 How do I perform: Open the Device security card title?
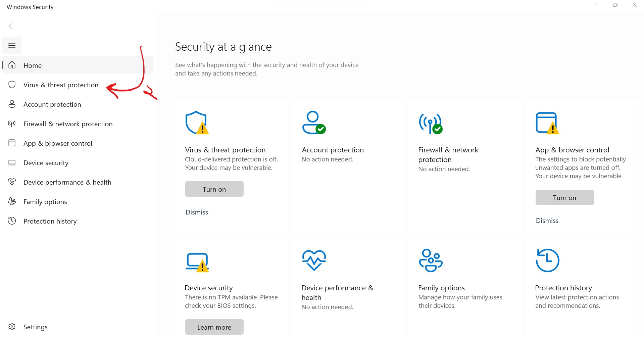(208, 288)
